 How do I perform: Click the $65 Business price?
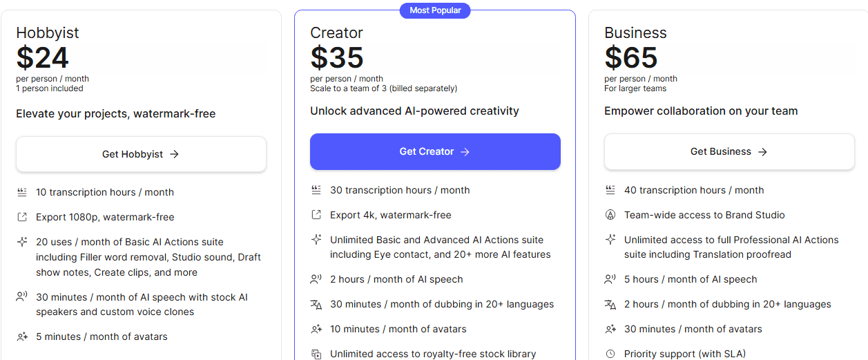631,57
